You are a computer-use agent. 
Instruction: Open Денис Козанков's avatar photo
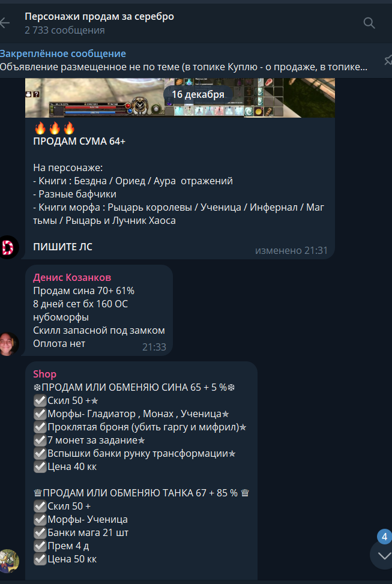click(9, 344)
